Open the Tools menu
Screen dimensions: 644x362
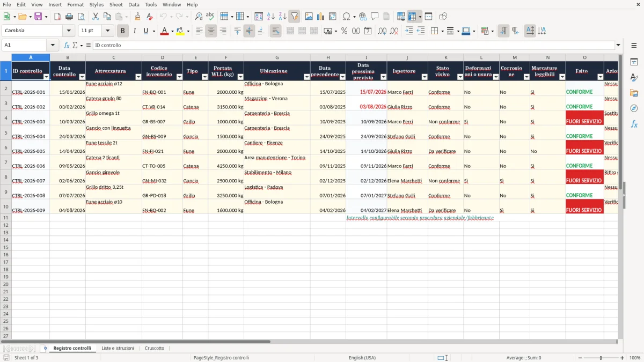(151, 4)
